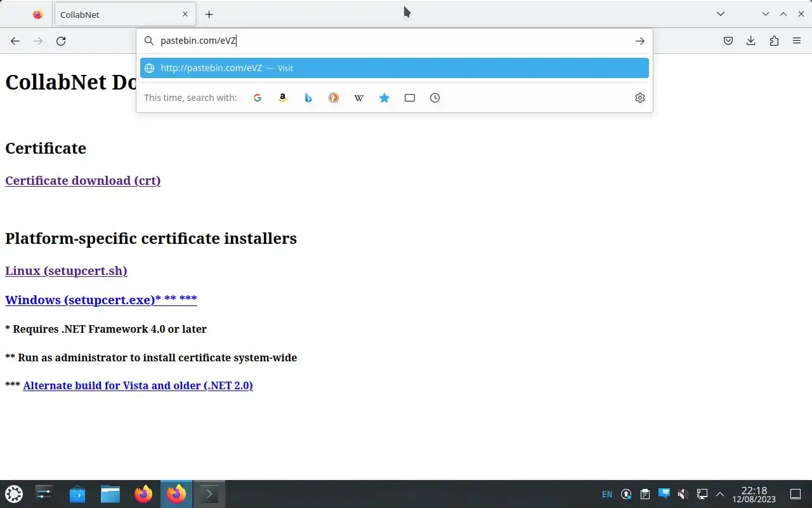Launch Discover software store from taskbar
The image size is (812, 508).
coord(77,494)
